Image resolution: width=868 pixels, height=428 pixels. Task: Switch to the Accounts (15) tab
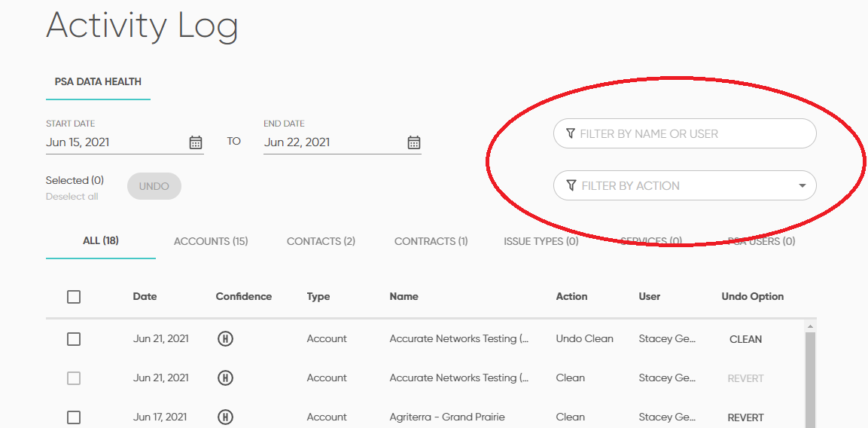pyautogui.click(x=211, y=241)
